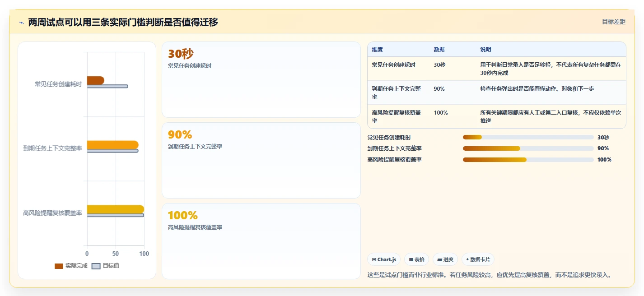The image size is (644, 296).
Task: Select the 30秒 data card value
Action: point(181,54)
